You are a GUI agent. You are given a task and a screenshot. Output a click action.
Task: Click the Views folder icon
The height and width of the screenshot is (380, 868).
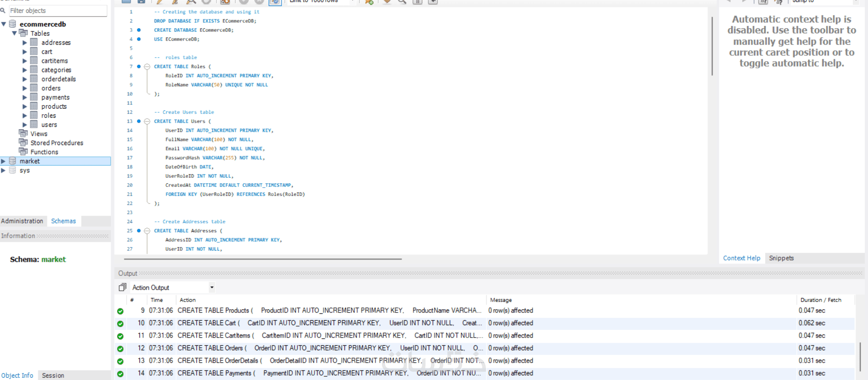[23, 133]
